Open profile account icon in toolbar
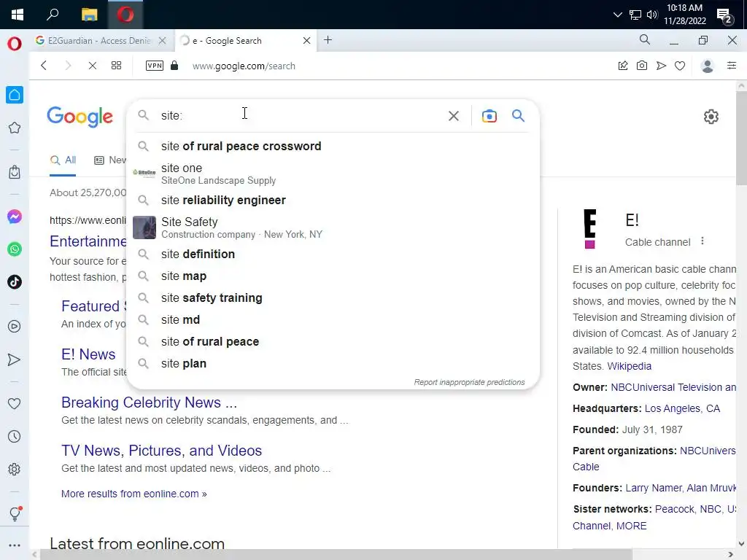This screenshot has width=747, height=560. [708, 66]
